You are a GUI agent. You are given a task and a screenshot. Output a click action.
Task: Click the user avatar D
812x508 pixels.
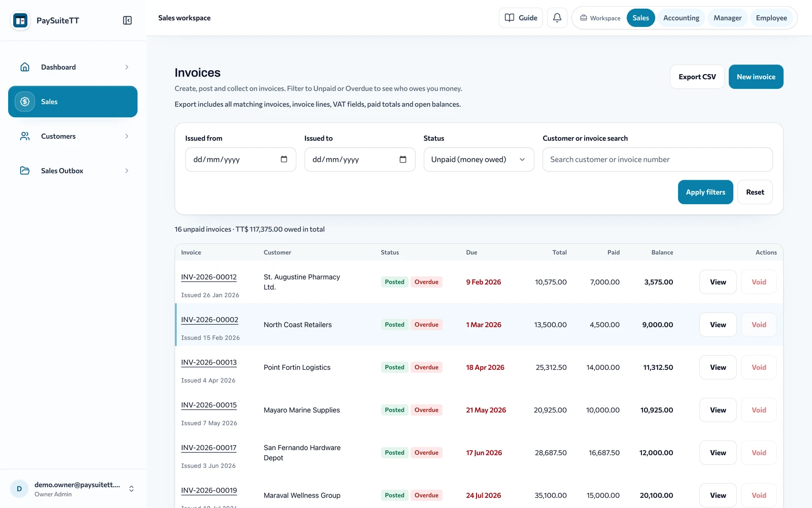point(19,489)
